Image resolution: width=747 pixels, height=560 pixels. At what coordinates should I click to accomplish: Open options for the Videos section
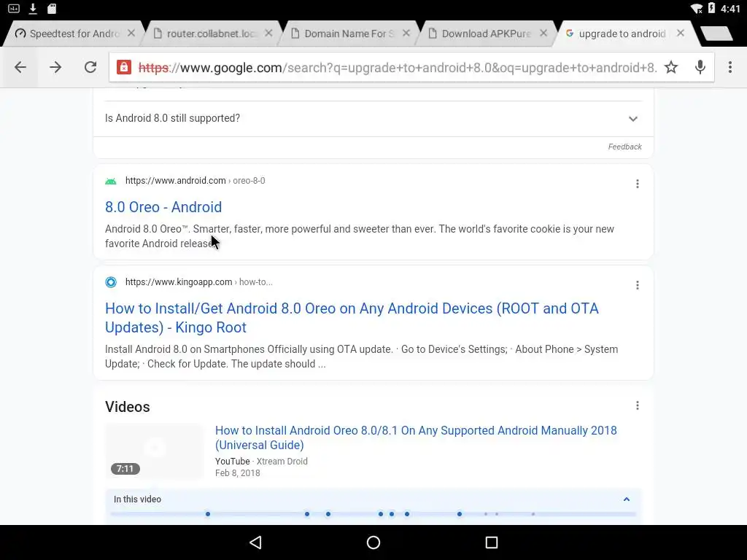[638, 405]
